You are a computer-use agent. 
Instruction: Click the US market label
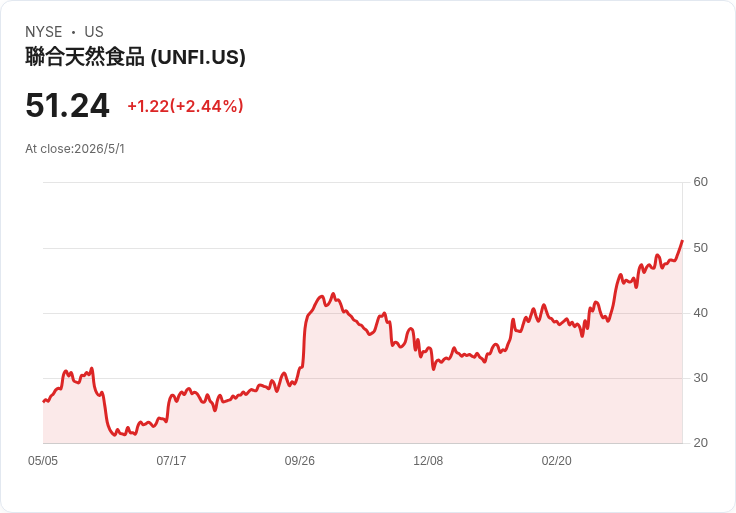94,32
